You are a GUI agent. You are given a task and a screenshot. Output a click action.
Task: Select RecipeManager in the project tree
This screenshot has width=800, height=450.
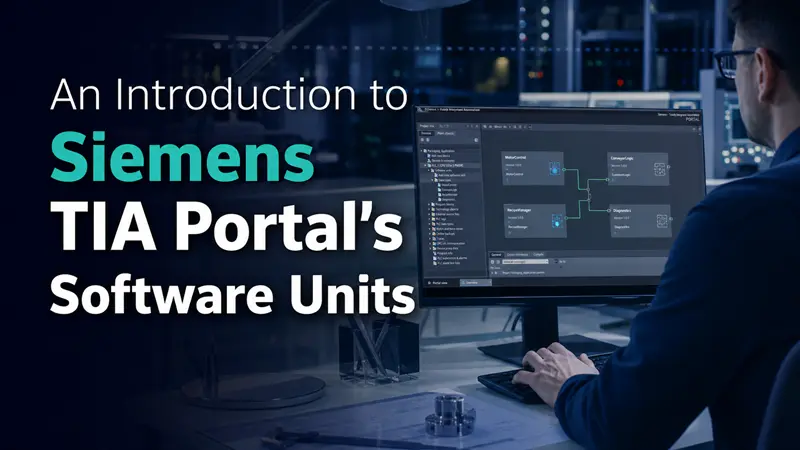click(447, 194)
